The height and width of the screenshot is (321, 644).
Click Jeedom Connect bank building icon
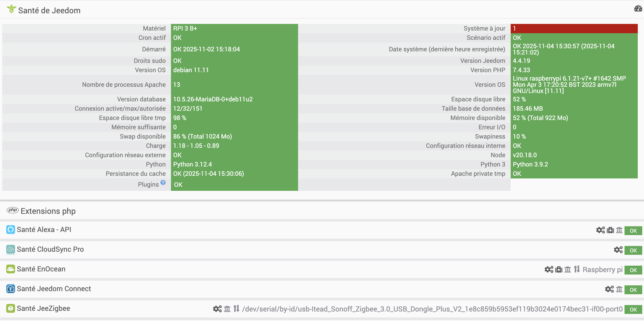pyautogui.click(x=619, y=290)
